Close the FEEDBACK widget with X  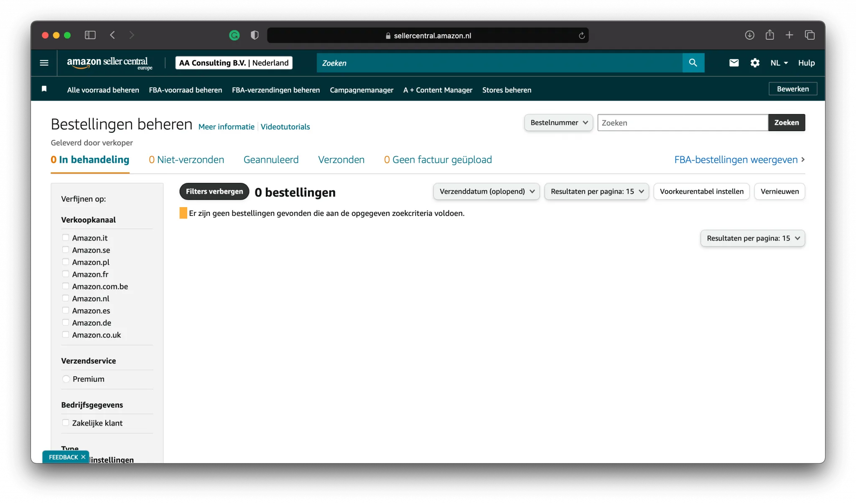click(x=83, y=457)
